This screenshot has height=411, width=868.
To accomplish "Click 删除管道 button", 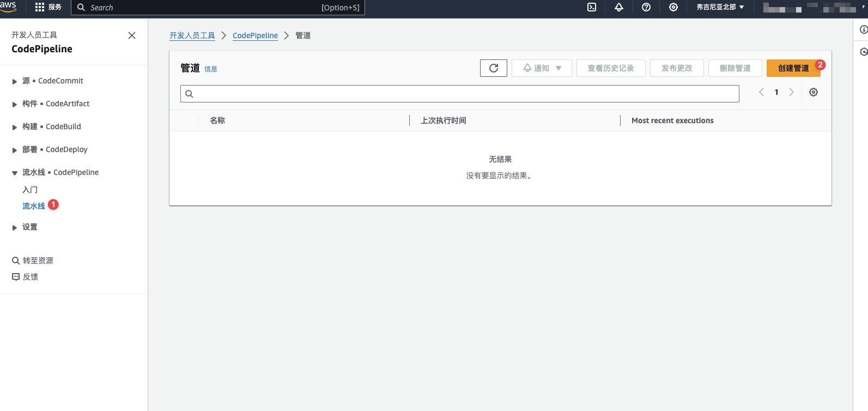I will [x=735, y=68].
